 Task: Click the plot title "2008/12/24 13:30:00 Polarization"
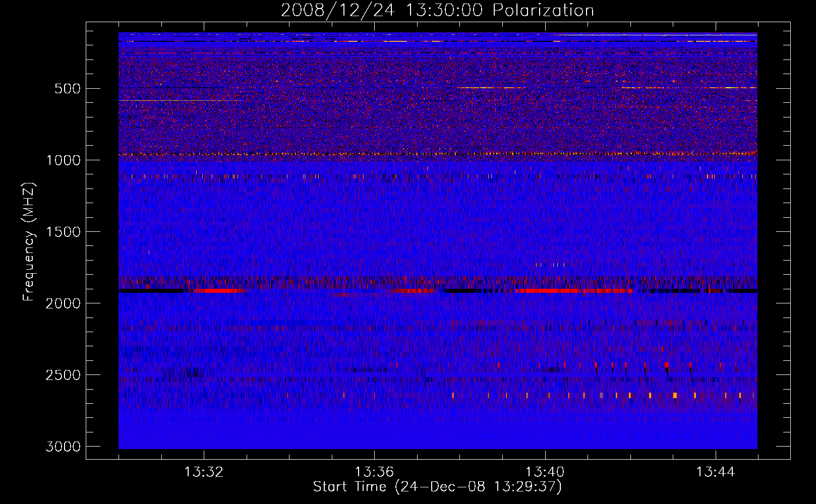click(437, 10)
